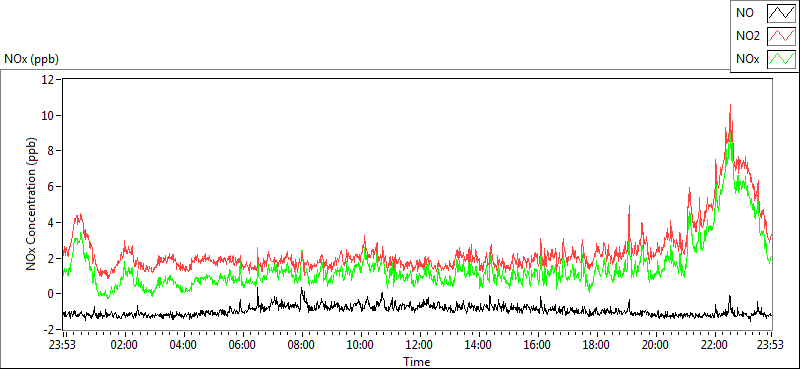800x369 pixels.
Task: Select the NOx legend label
Action: point(747,60)
